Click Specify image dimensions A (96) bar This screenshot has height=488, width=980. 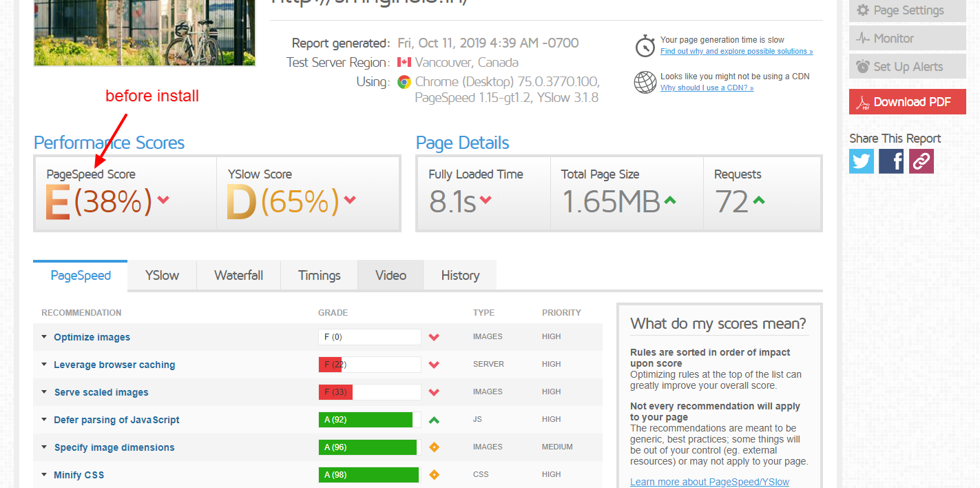(x=370, y=447)
